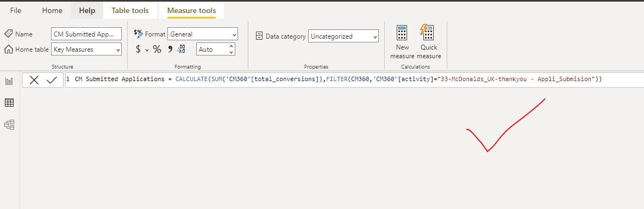The image size is (644, 209).
Task: Open the Home table dropdown
Action: pos(86,50)
